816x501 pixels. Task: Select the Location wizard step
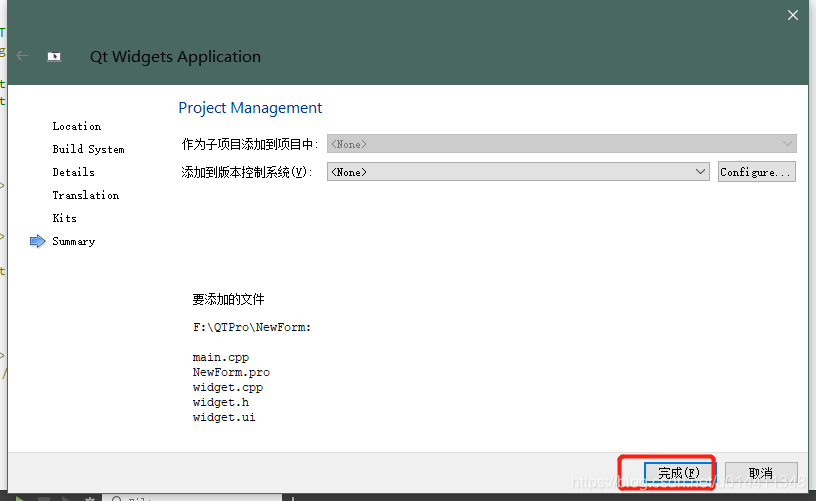click(76, 126)
